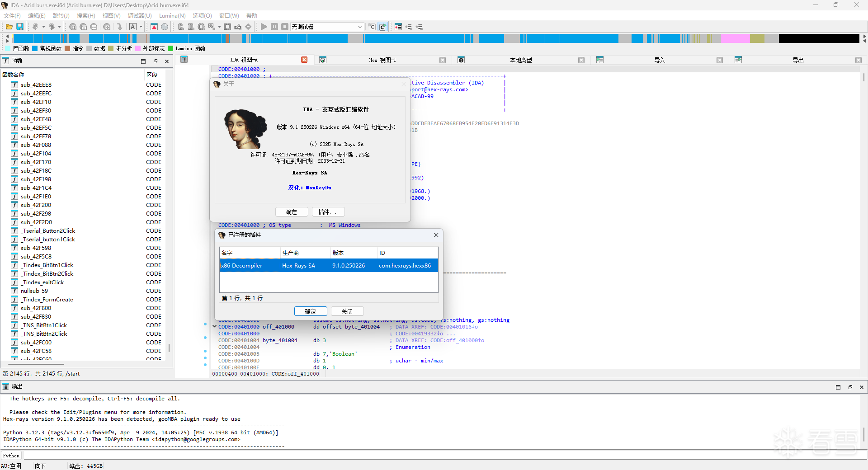The height and width of the screenshot is (470, 868).
Task: Collapse the code block at CODE:00401000 off_401000
Action: click(x=214, y=326)
